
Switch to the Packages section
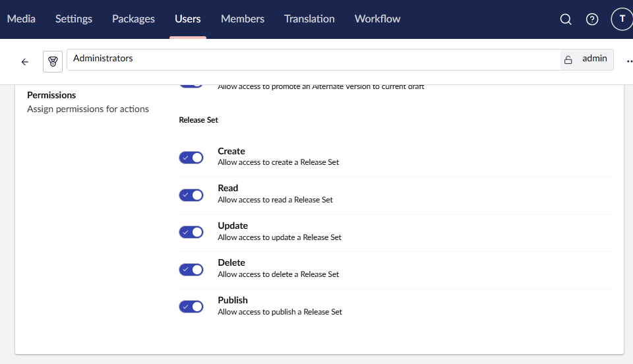[133, 19]
